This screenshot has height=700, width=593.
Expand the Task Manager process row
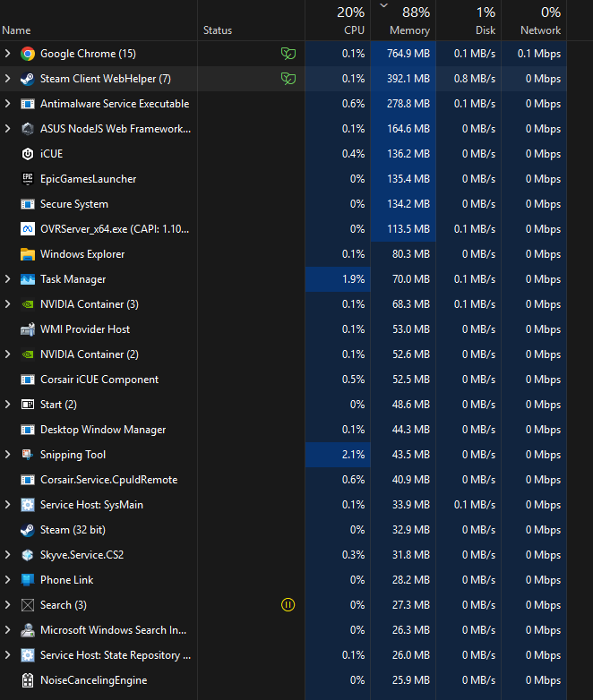pyautogui.click(x=7, y=279)
